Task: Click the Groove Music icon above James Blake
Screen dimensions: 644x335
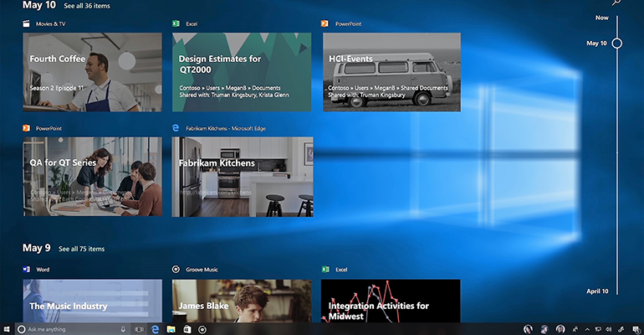Action: click(176, 269)
